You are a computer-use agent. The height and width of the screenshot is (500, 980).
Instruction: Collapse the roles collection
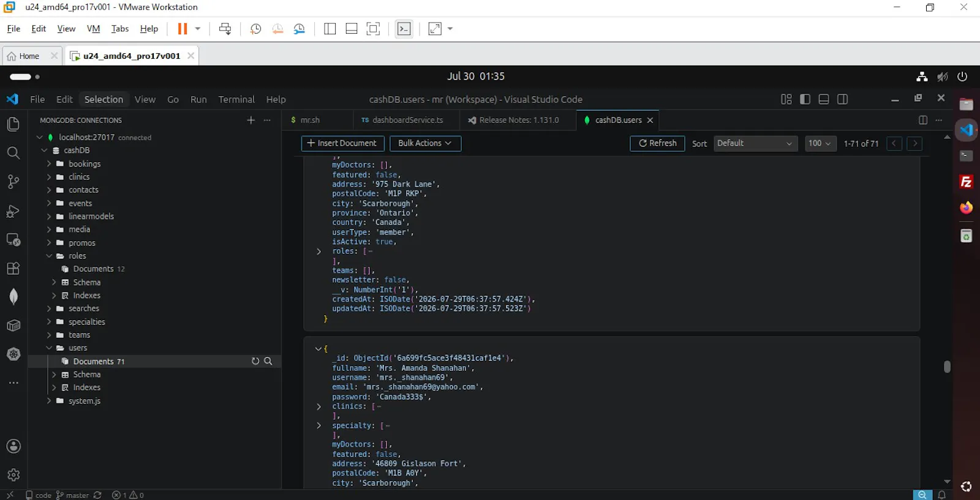click(49, 256)
